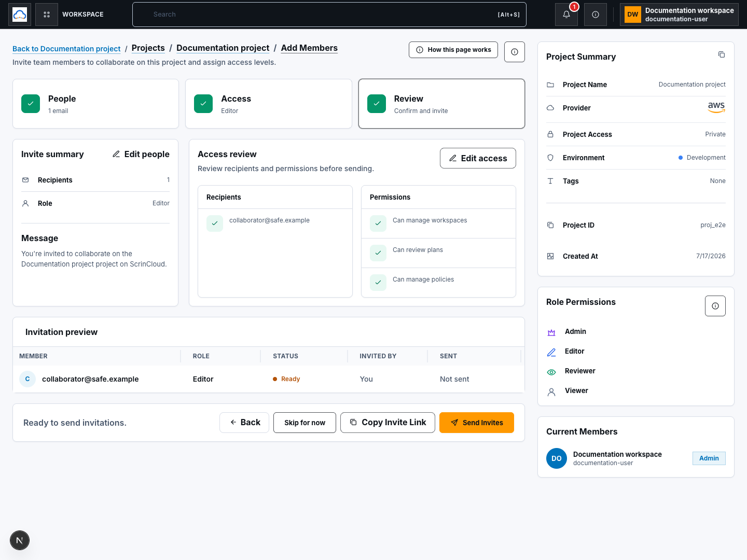Click the proj_e2e project ID value
The width and height of the screenshot is (747, 560).
pos(713,225)
